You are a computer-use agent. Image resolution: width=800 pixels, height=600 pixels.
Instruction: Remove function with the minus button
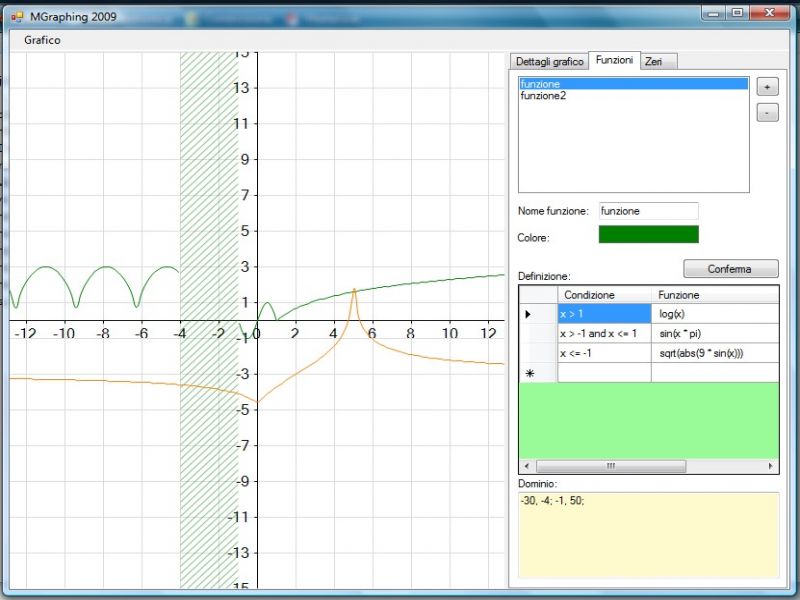click(767, 112)
